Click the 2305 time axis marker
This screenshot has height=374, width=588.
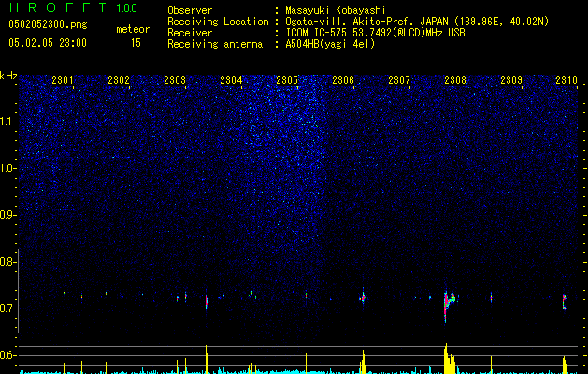[287, 80]
